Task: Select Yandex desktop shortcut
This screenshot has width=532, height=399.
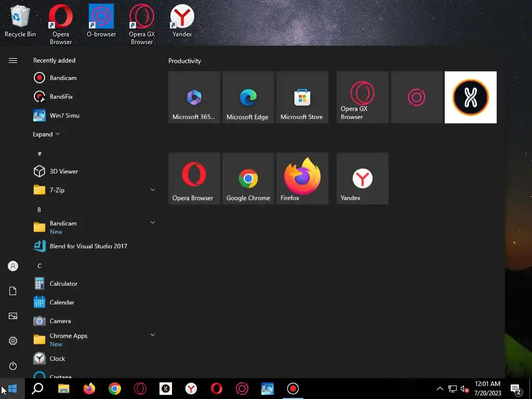Action: pos(182,21)
